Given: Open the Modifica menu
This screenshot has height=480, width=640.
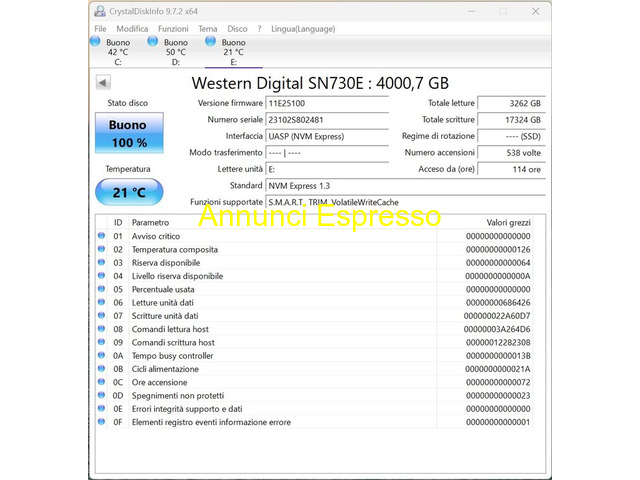Looking at the screenshot, I should [x=132, y=29].
